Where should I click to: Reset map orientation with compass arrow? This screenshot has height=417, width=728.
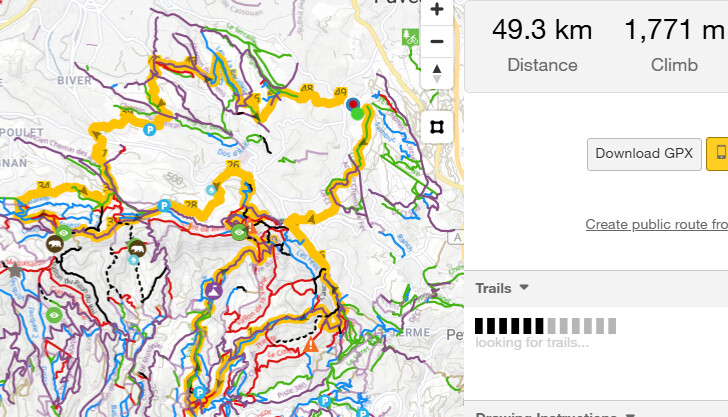436,73
